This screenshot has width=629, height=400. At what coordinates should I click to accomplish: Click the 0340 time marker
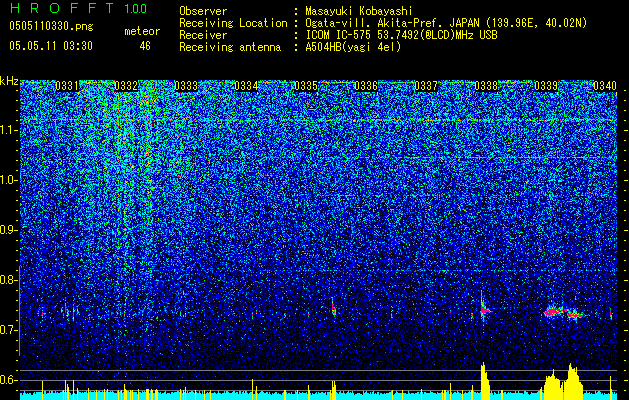click(x=605, y=86)
